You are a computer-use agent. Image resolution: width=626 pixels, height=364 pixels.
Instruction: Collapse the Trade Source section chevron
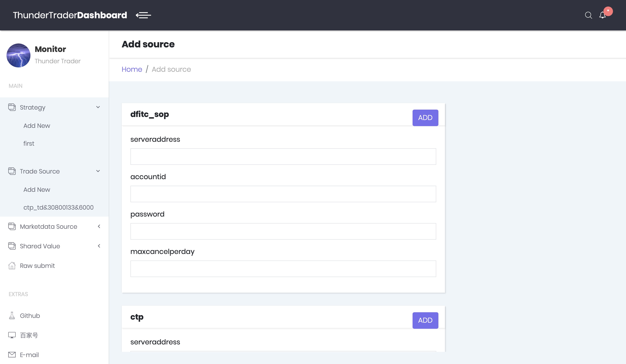pos(98,171)
